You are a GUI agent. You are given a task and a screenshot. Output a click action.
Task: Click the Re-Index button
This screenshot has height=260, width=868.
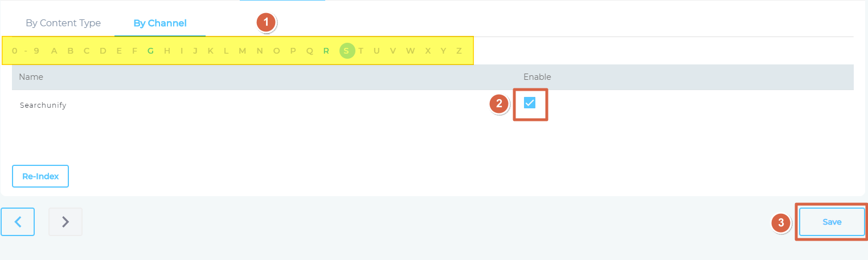pyautogui.click(x=40, y=176)
